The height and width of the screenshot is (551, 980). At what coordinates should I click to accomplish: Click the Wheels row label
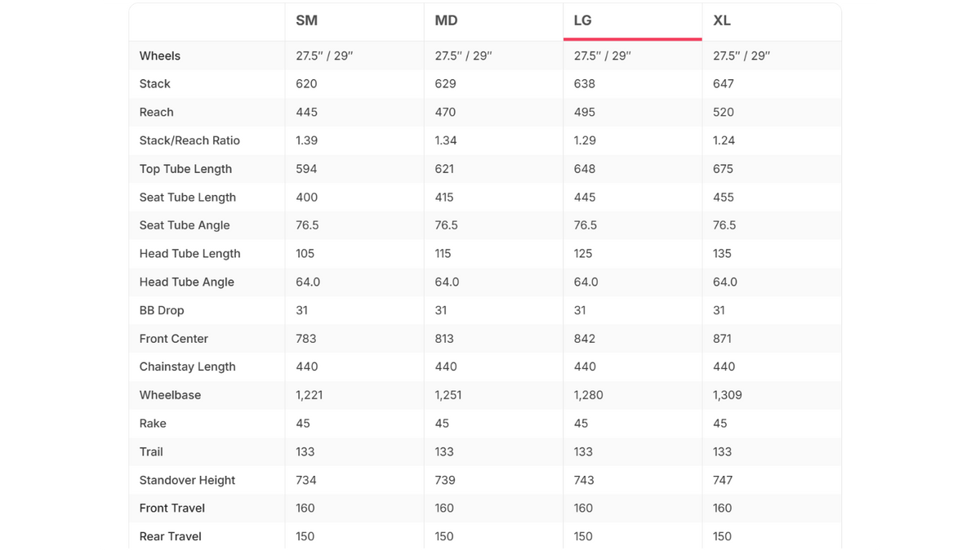click(160, 56)
